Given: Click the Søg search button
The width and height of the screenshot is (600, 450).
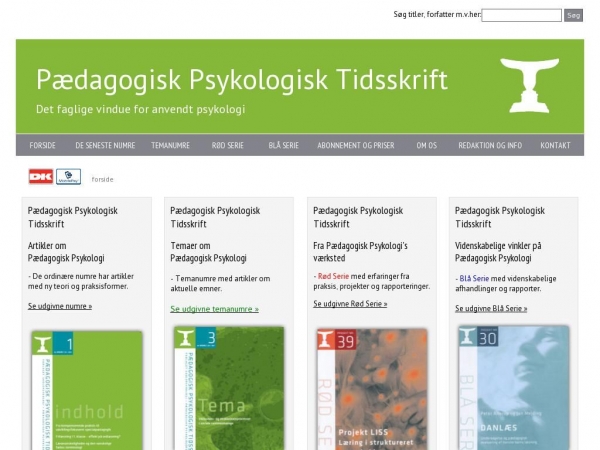Looking at the screenshot, I should tap(573, 15).
